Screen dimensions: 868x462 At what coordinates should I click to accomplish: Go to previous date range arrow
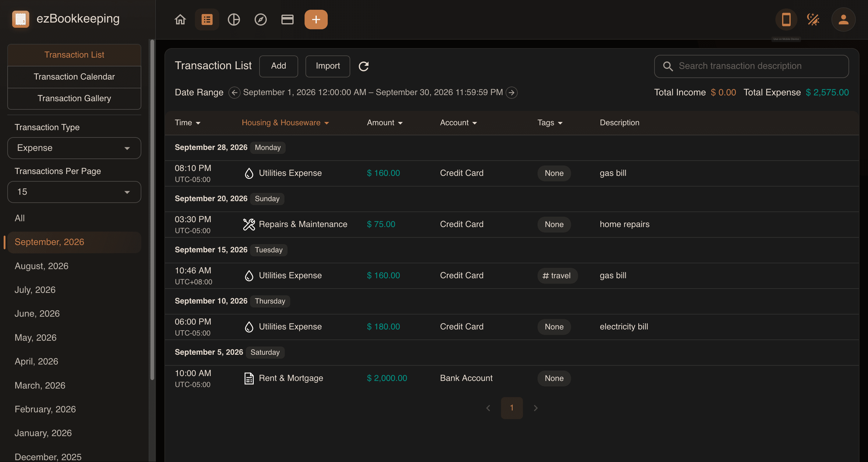[x=235, y=92]
